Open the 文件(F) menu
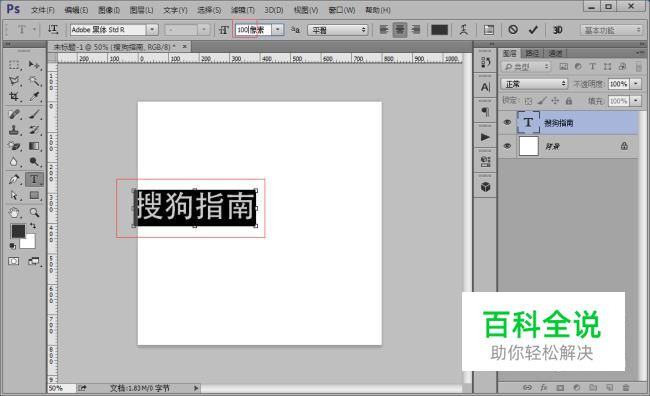The height and width of the screenshot is (396, 650). pos(43,10)
